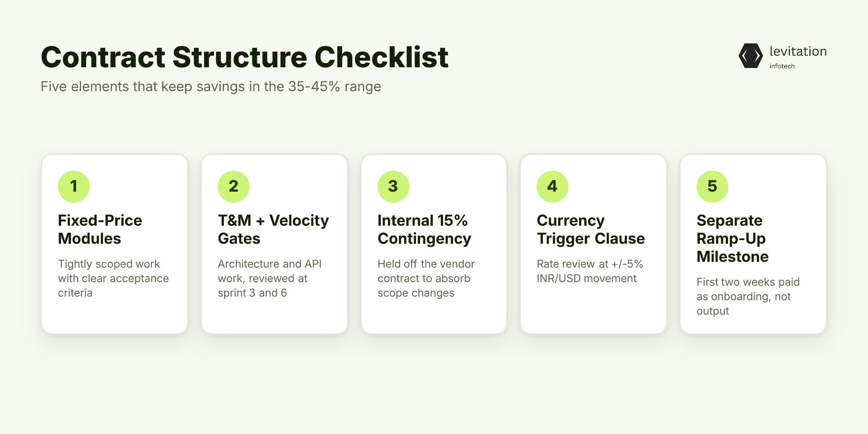868x434 pixels.
Task: Select the 'Currency Trigger Clause' heading
Action: tap(591, 229)
